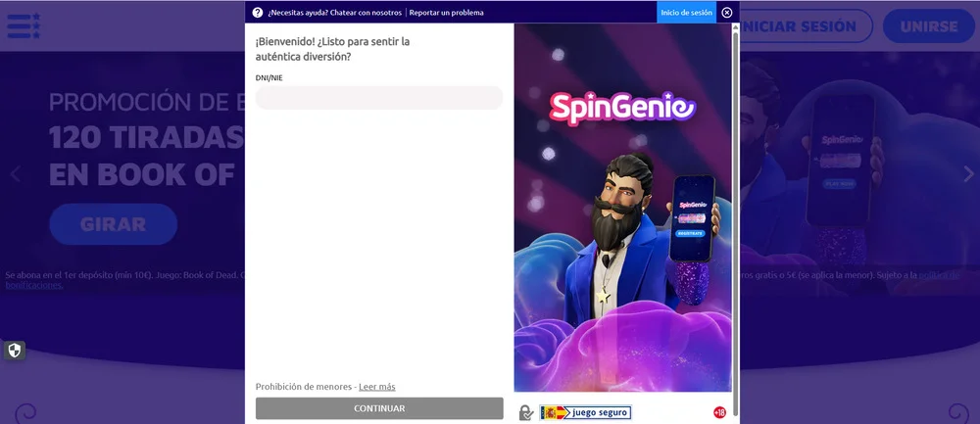Click the genie promotional image

pyautogui.click(x=622, y=208)
